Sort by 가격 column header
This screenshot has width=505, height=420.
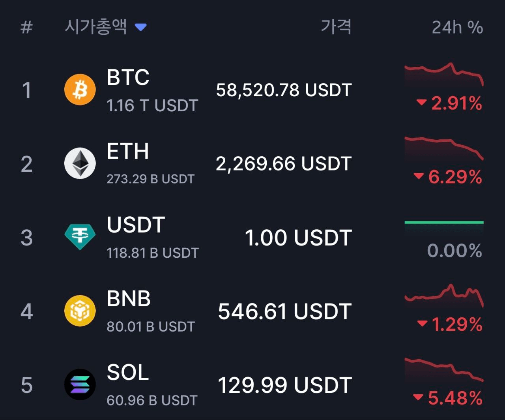336,26
